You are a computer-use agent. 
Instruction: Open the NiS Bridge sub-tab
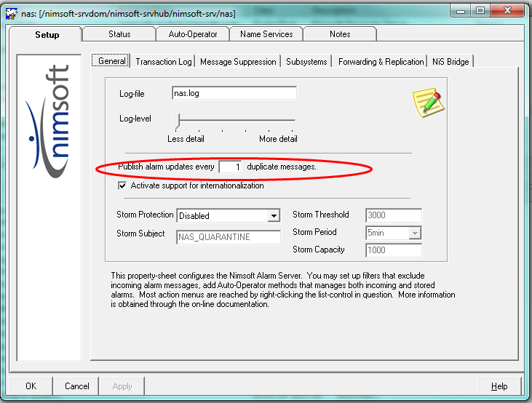coord(450,62)
